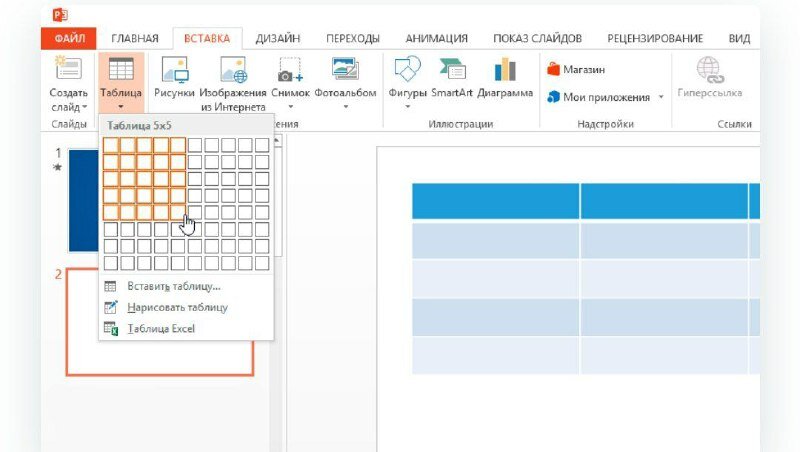Go to the ПЕРЕХОДЫ tab
The height and width of the screenshot is (452, 800).
(x=353, y=39)
